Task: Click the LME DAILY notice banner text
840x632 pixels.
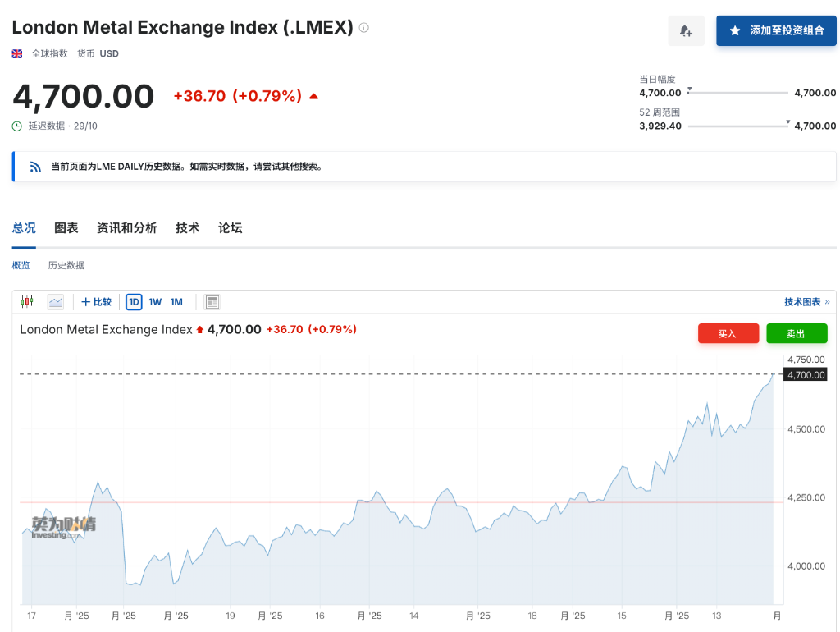Action: pyautogui.click(x=188, y=167)
